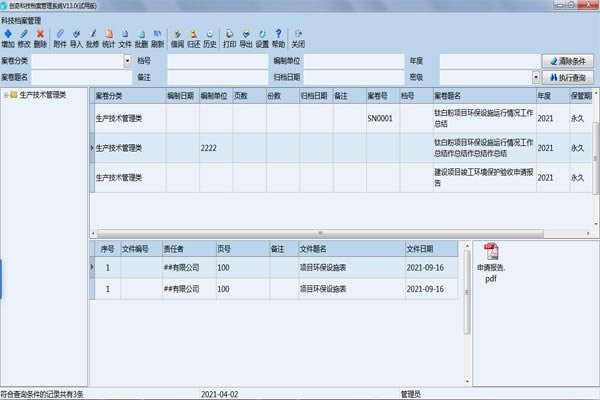Click the 导出 (Export) icon

(246, 38)
